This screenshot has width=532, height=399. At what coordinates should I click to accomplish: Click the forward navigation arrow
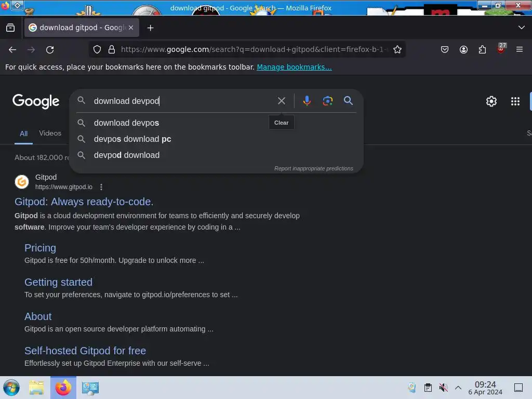click(31, 49)
